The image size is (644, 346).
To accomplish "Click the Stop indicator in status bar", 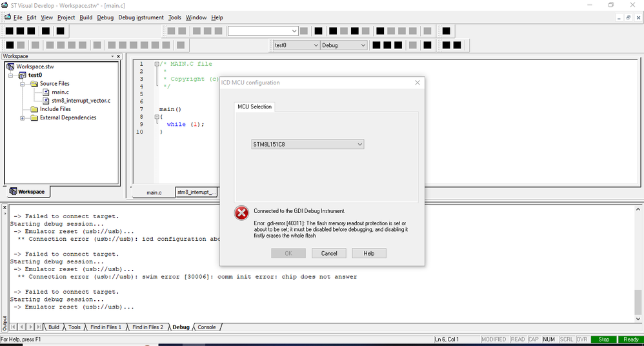I will coord(604,339).
